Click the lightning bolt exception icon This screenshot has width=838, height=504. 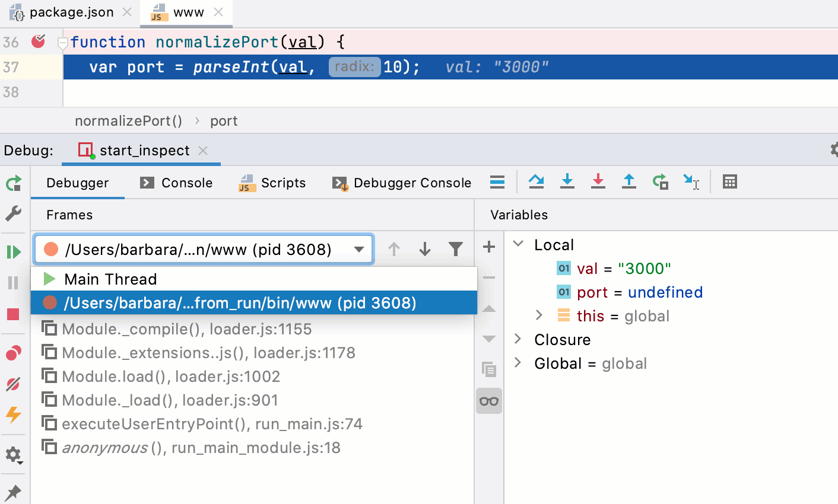14,414
